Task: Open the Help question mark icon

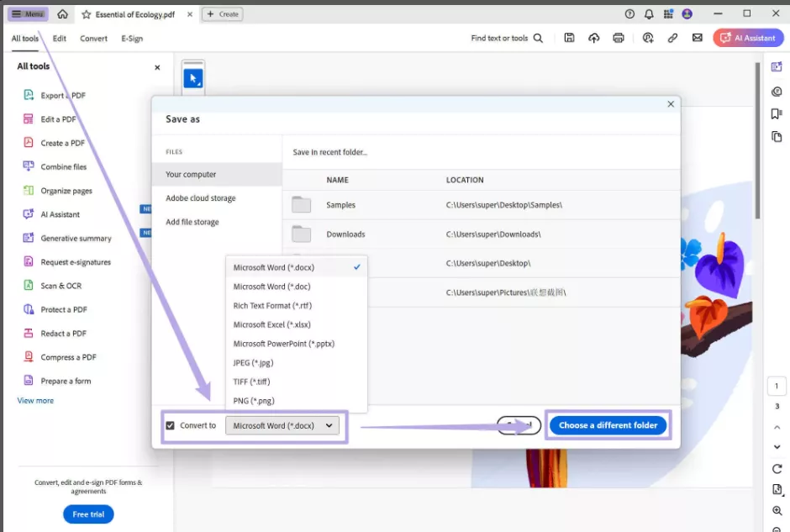Action: pyautogui.click(x=629, y=14)
